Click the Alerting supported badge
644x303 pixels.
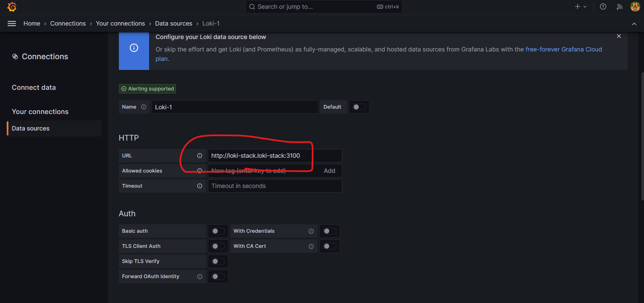tap(147, 89)
